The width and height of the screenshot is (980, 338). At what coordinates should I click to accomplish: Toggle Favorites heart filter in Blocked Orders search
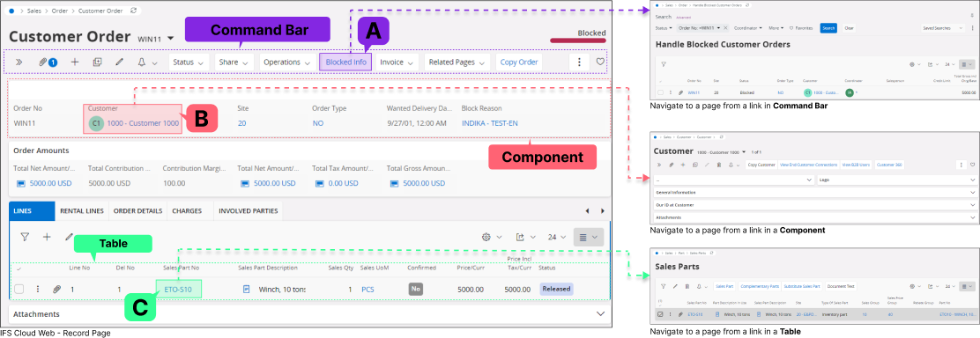[x=800, y=28]
